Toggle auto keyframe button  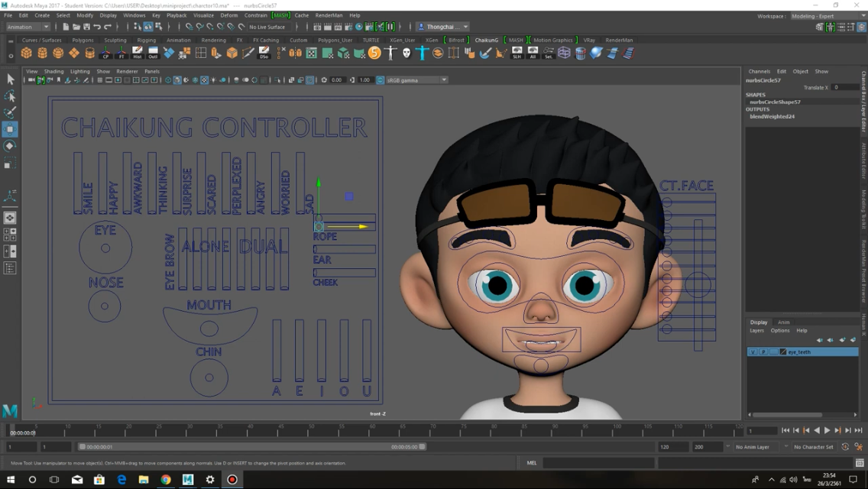[845, 447]
